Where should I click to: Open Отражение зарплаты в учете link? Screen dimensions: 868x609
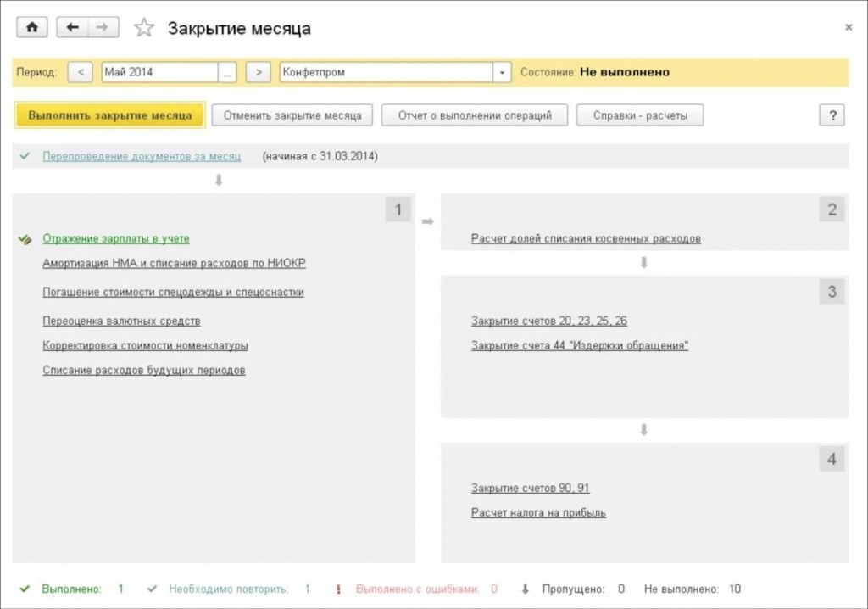coord(116,239)
